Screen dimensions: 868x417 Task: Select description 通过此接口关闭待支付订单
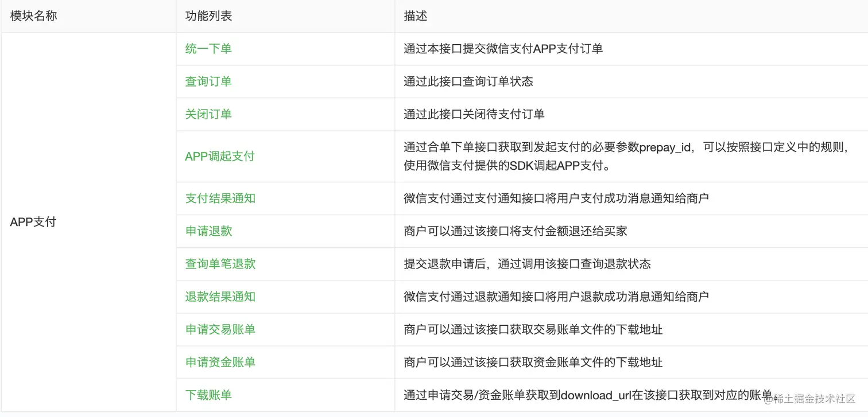point(474,114)
